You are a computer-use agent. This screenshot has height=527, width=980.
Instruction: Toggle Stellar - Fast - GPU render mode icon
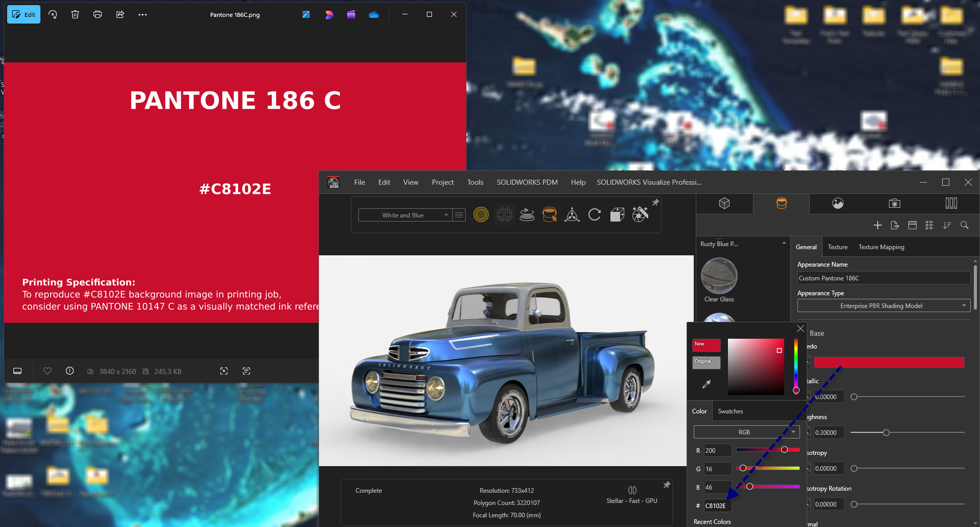632,490
